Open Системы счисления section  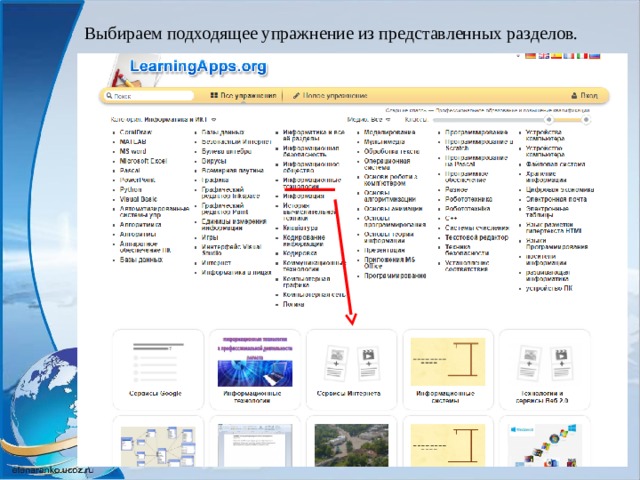[x=477, y=228]
